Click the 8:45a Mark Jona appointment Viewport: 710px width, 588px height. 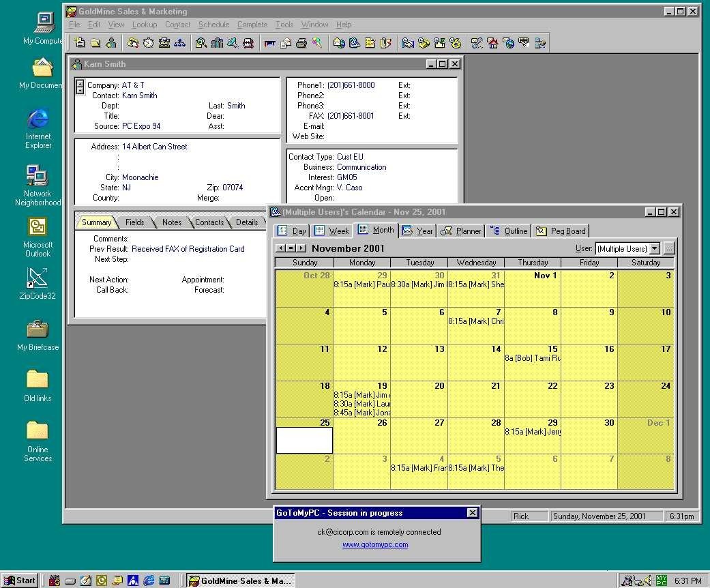(x=361, y=413)
